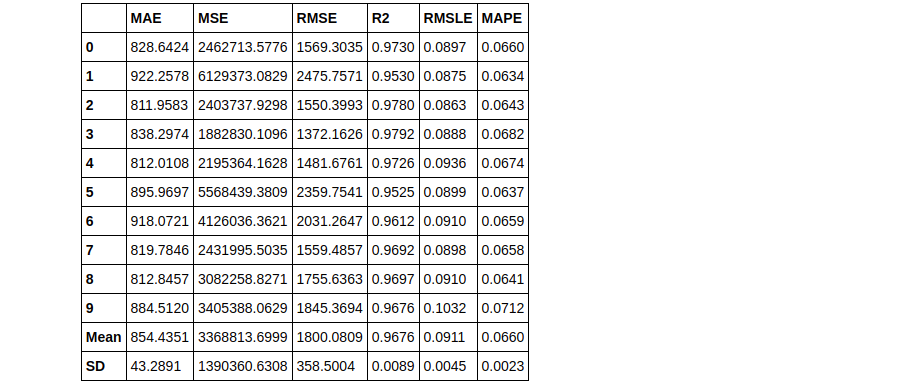Click row index 0 label
Screen dimensions: 913x381
[x=89, y=48]
